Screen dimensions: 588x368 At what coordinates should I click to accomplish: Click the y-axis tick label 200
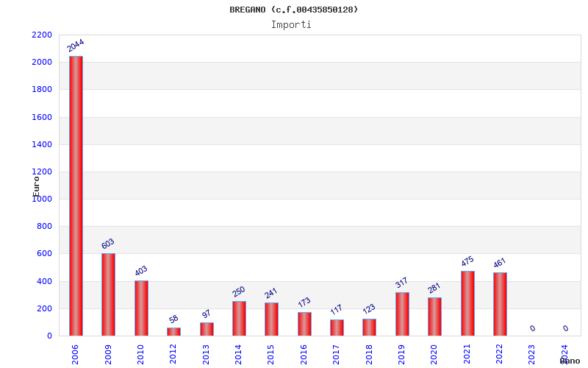coord(44,308)
